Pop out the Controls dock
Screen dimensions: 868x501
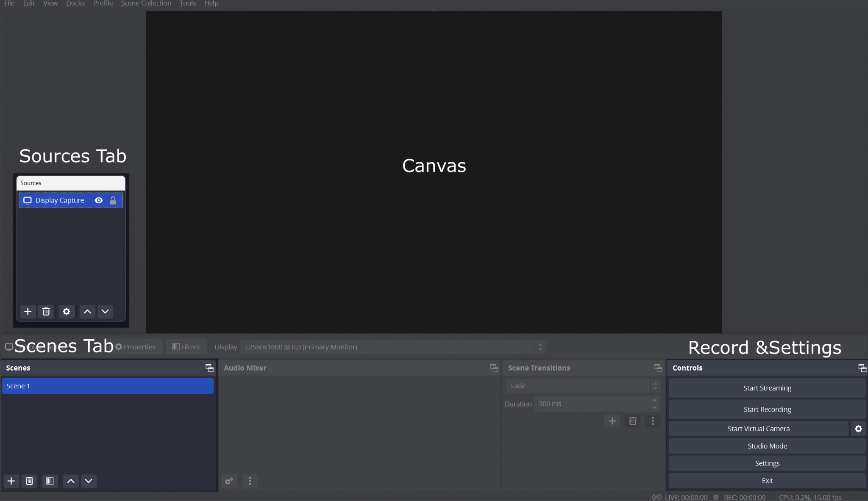[862, 368]
